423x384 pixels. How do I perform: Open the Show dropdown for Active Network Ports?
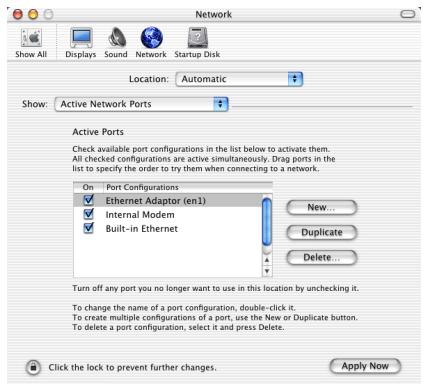(x=141, y=104)
